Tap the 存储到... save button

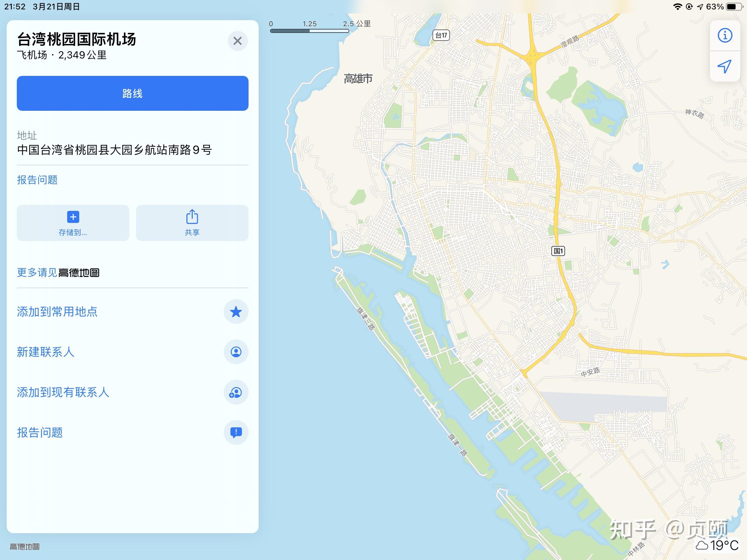[73, 223]
